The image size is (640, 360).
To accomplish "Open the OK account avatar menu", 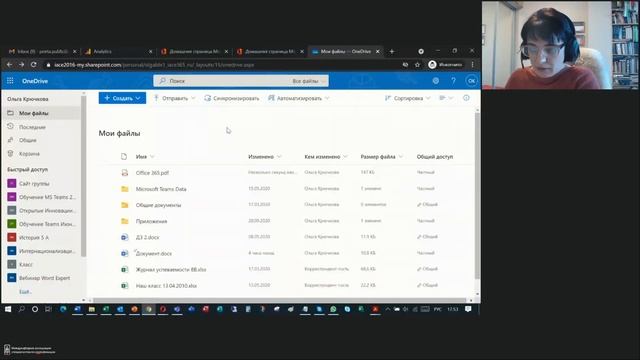I will tap(471, 81).
